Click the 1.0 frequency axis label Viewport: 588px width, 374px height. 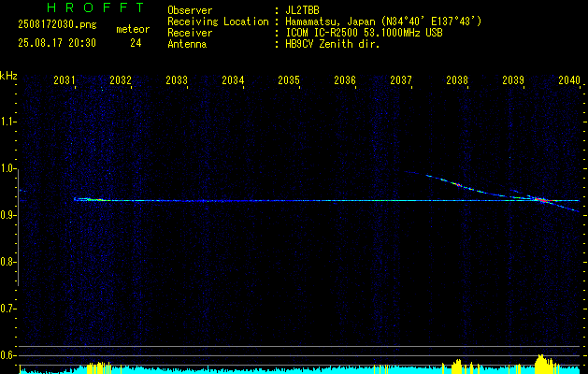pyautogui.click(x=7, y=168)
